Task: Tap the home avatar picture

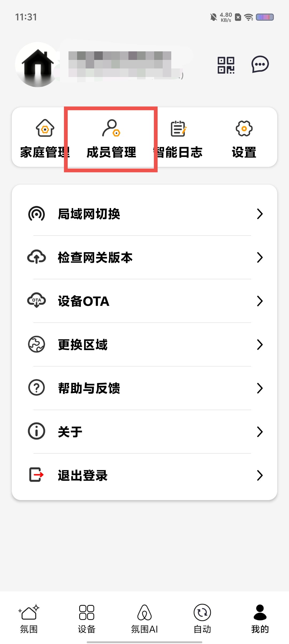Action: click(37, 64)
